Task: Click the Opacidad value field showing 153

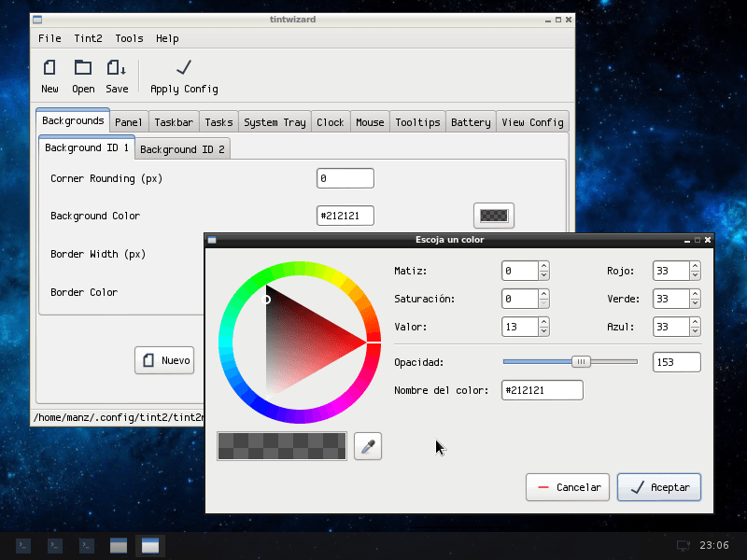Action: tap(676, 362)
